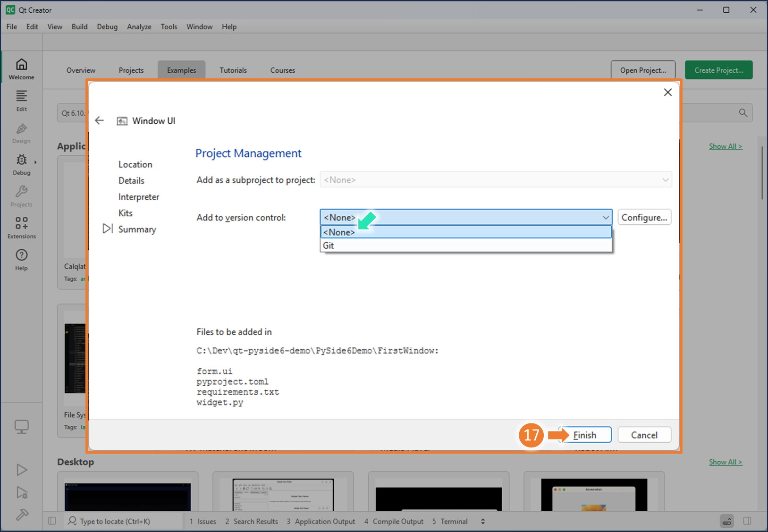Screen dimensions: 768x532
Task: Click the Simple Text Viewer example thumbnail
Action: pyautogui.click(x=283, y=495)
